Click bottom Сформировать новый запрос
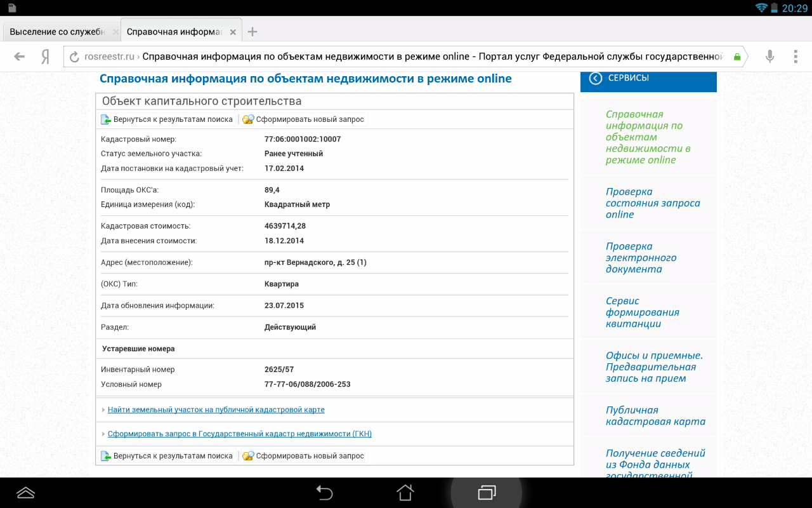The image size is (812, 508). click(310, 456)
